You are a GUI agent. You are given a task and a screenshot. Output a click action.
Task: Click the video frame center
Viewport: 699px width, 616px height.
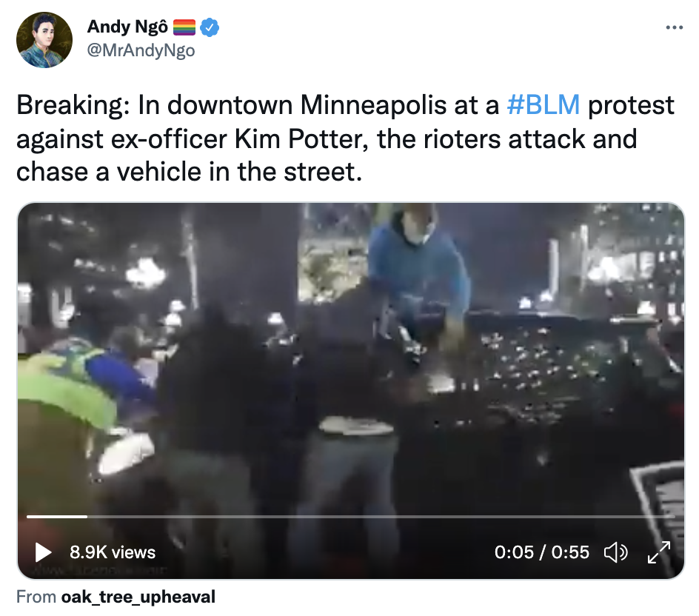[351, 390]
